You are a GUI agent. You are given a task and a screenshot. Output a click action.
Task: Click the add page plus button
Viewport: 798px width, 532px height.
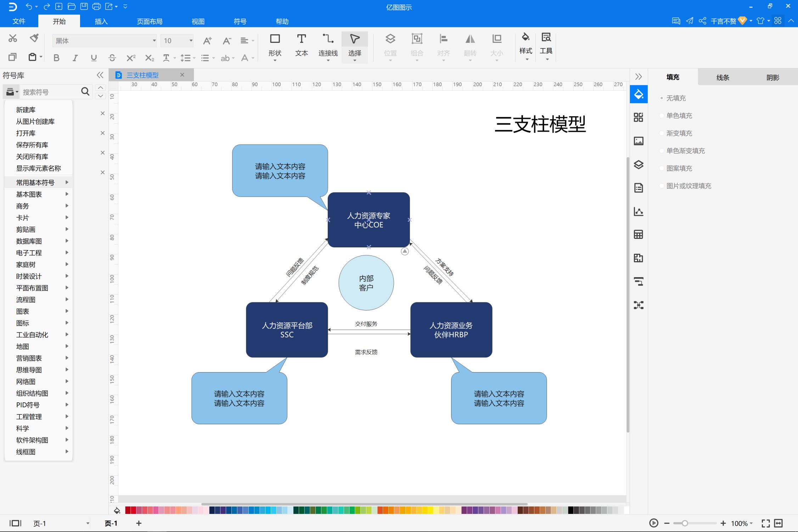pyautogui.click(x=139, y=523)
